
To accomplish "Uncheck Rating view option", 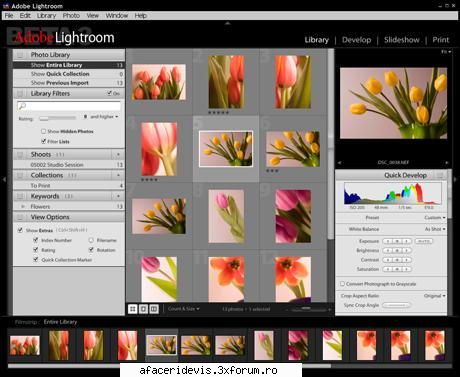I will (36, 250).
